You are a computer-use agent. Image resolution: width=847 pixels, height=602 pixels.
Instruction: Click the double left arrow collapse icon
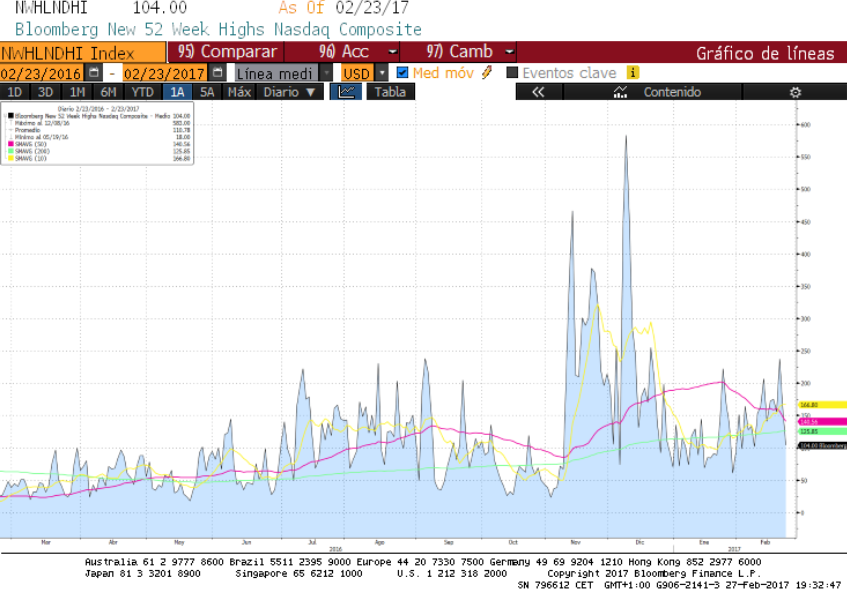click(538, 92)
